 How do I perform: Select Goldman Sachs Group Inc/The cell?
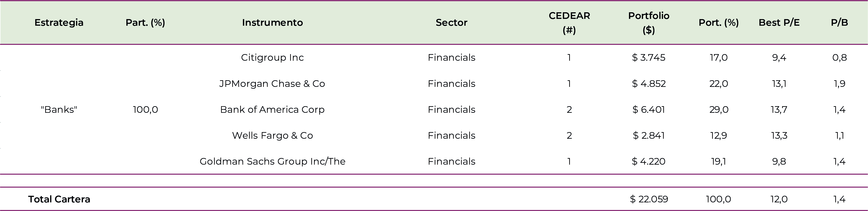click(272, 161)
